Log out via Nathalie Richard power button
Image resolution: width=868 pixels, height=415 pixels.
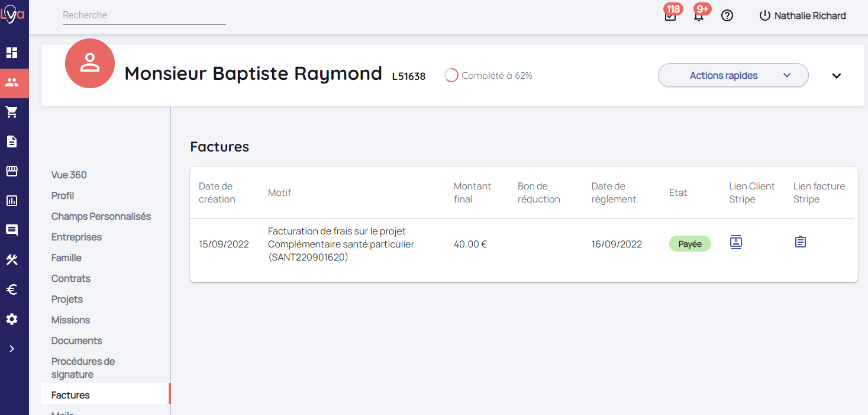pyautogui.click(x=765, y=16)
